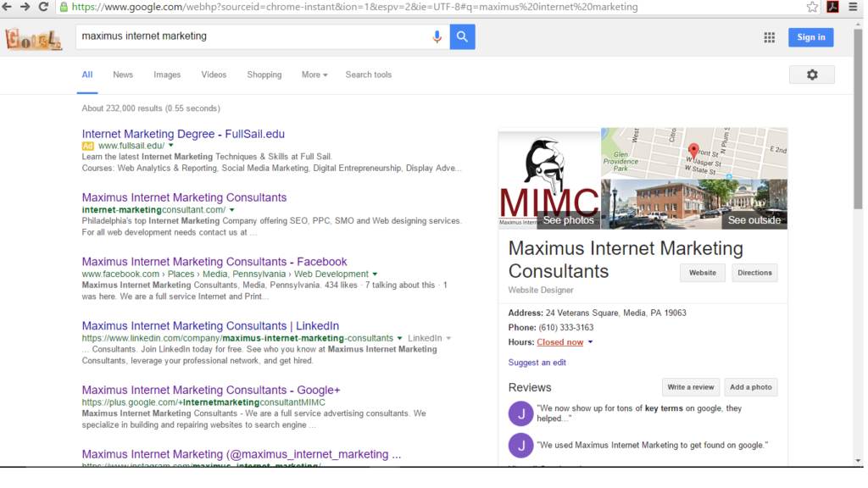
Task: Bookmark page with star icon
Action: pyautogui.click(x=812, y=7)
